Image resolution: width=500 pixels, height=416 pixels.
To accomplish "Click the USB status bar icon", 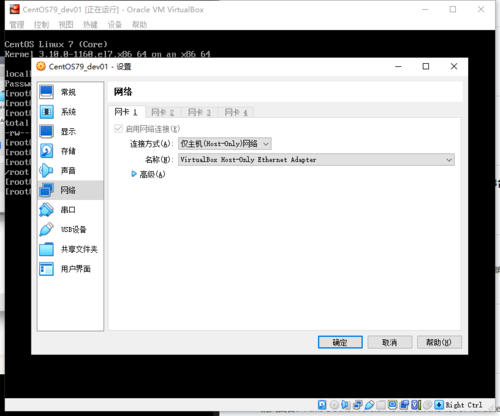I will click(x=369, y=405).
